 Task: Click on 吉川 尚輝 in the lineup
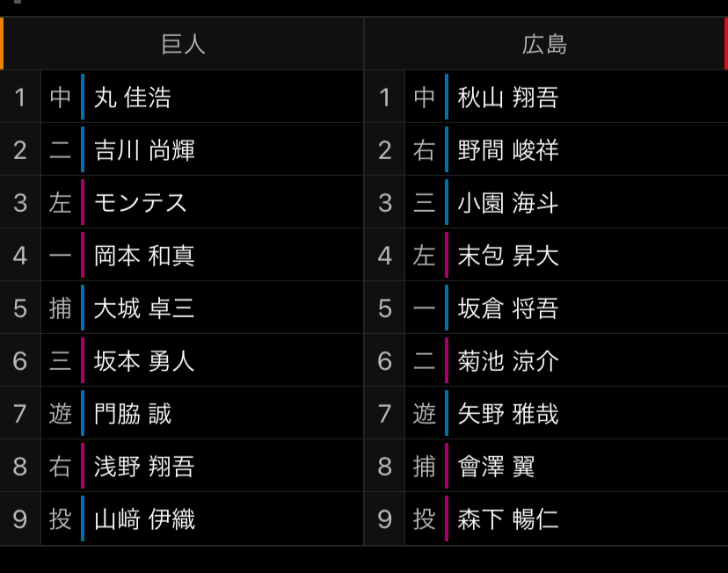pos(145,150)
